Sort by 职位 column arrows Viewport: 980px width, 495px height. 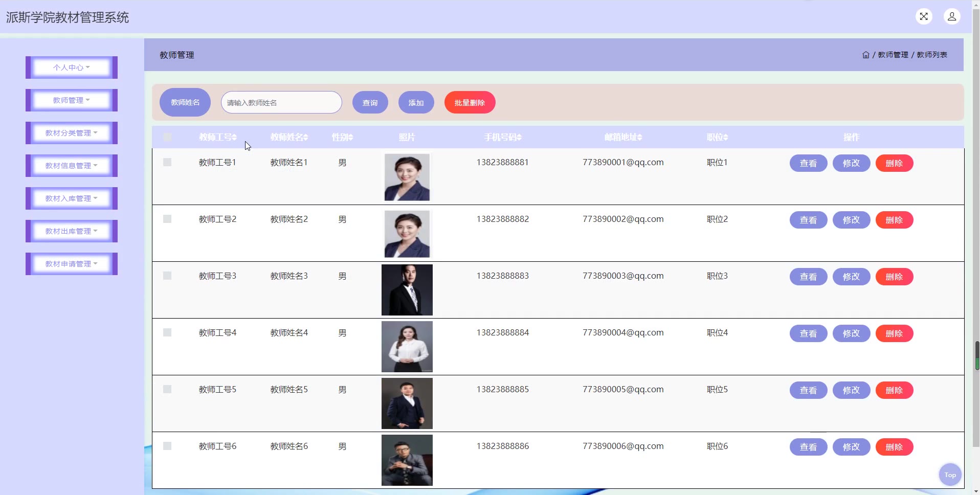click(x=726, y=138)
